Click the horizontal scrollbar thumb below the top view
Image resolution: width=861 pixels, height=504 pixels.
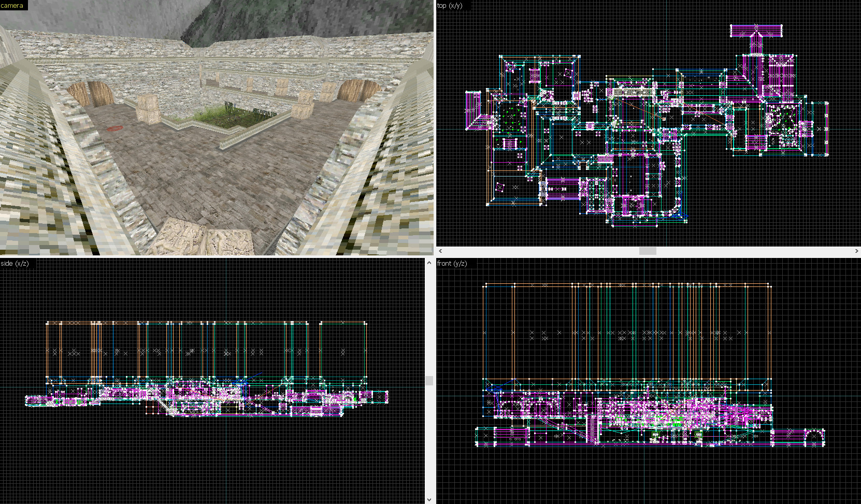coord(648,251)
